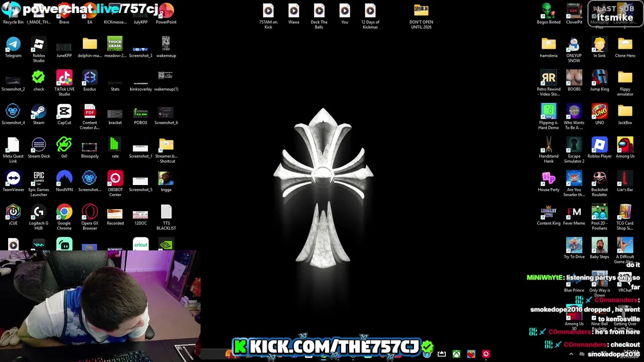Screen dimensions: 644x362
Task: Open the '757AM on Kick' video file
Action: (268, 17)
